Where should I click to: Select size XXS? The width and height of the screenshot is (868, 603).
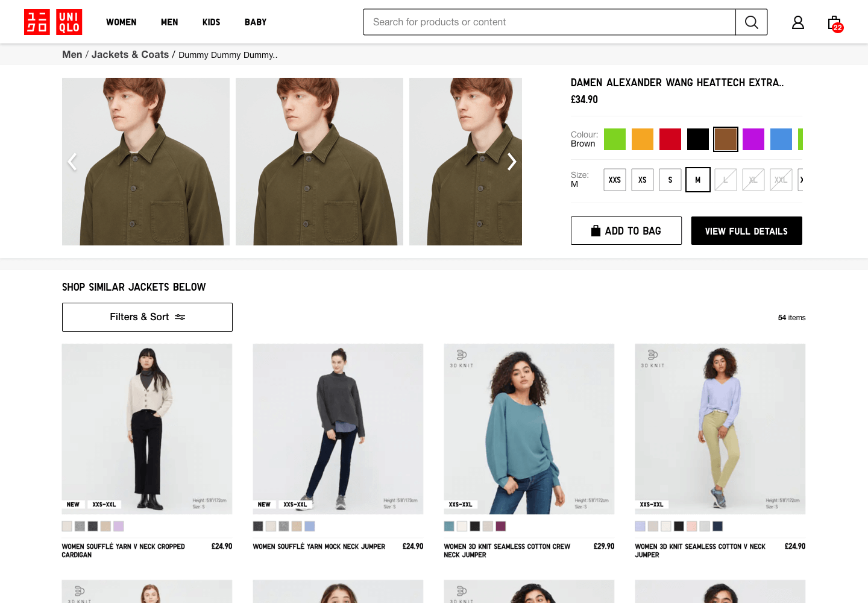point(615,180)
